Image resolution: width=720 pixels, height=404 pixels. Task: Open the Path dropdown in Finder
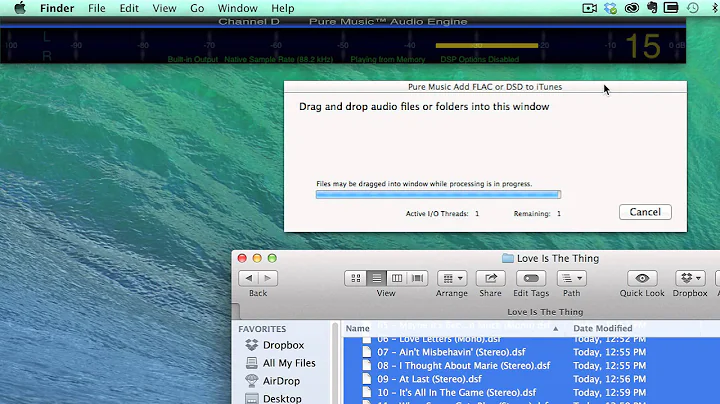point(572,278)
